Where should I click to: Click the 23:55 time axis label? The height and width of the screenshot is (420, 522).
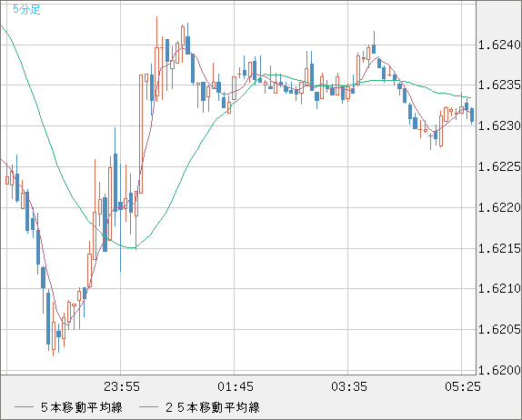[x=122, y=386]
